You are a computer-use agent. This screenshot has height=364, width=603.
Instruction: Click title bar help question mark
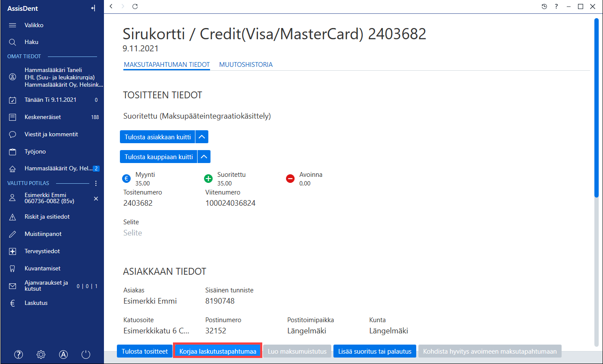pyautogui.click(x=556, y=6)
